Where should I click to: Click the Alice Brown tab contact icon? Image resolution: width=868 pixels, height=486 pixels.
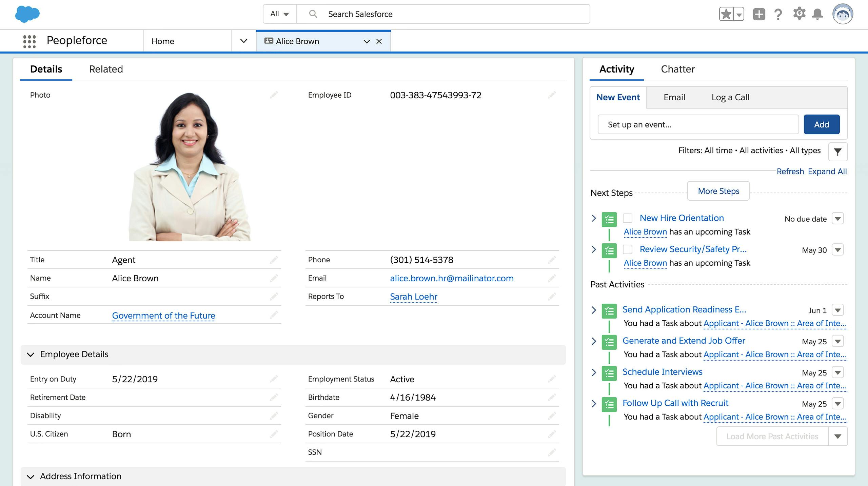[x=269, y=41]
